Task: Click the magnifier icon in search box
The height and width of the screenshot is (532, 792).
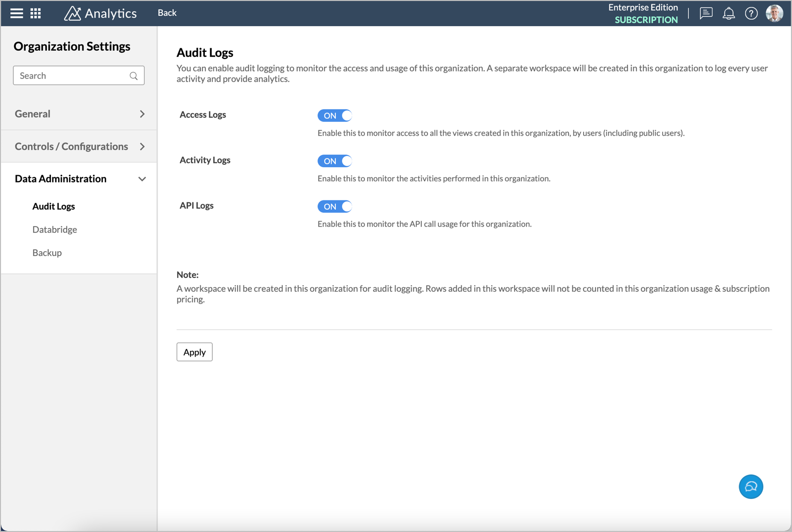Action: [x=134, y=76]
